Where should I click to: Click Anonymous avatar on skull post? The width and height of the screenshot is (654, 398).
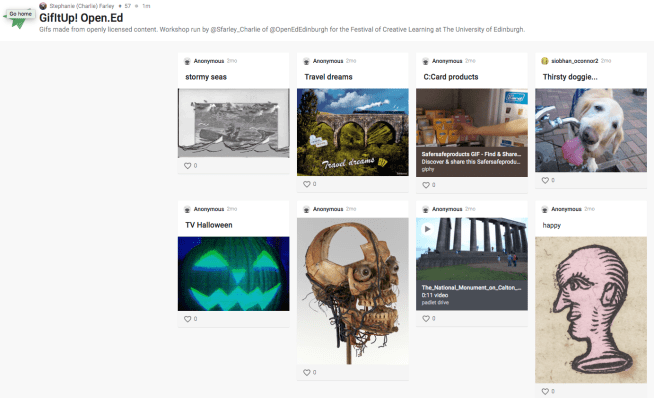tap(306, 209)
